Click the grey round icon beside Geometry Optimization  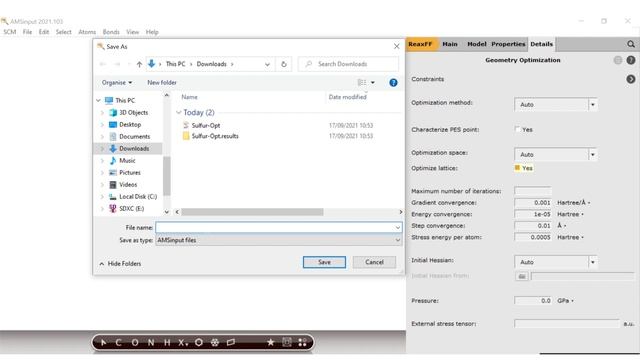pos(618,60)
